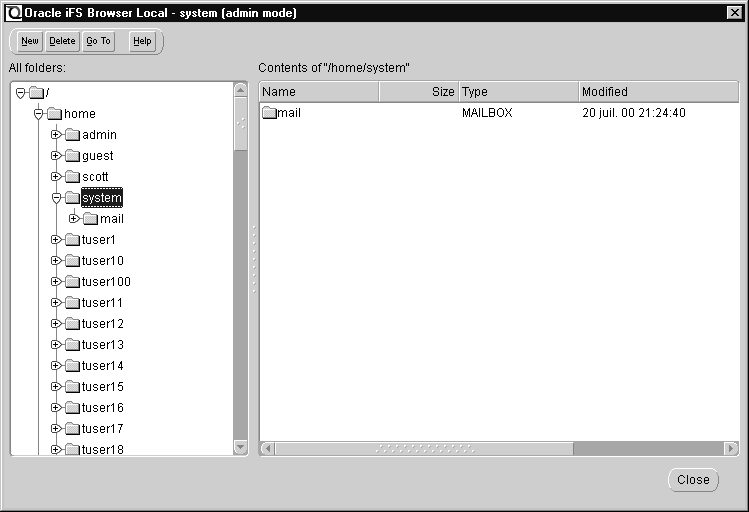Expand the admin folder node
749x512 pixels.
pos(56,135)
